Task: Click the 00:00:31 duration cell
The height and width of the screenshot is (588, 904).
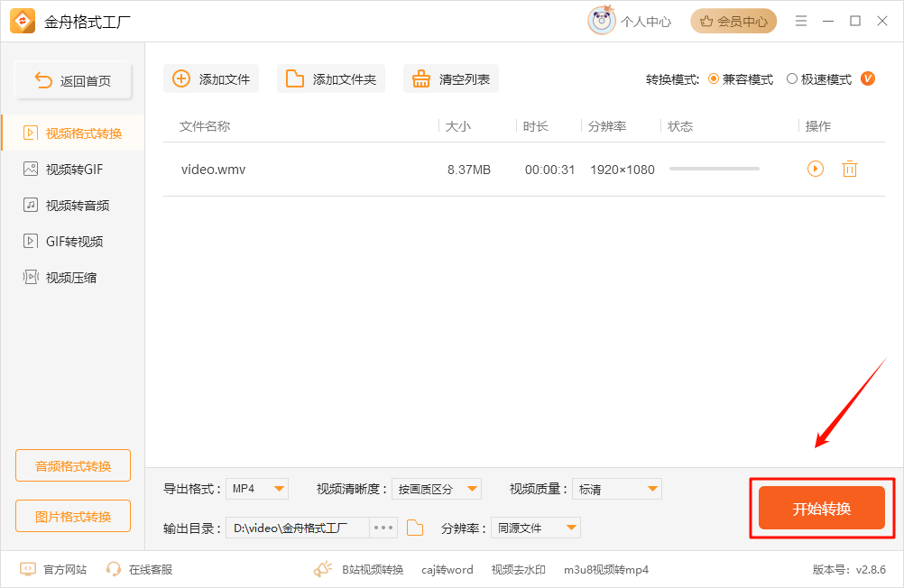Action: point(549,170)
